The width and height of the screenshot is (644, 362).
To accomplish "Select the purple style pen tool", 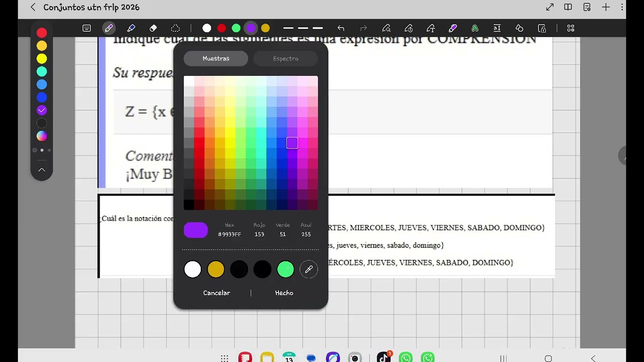I will (453, 28).
